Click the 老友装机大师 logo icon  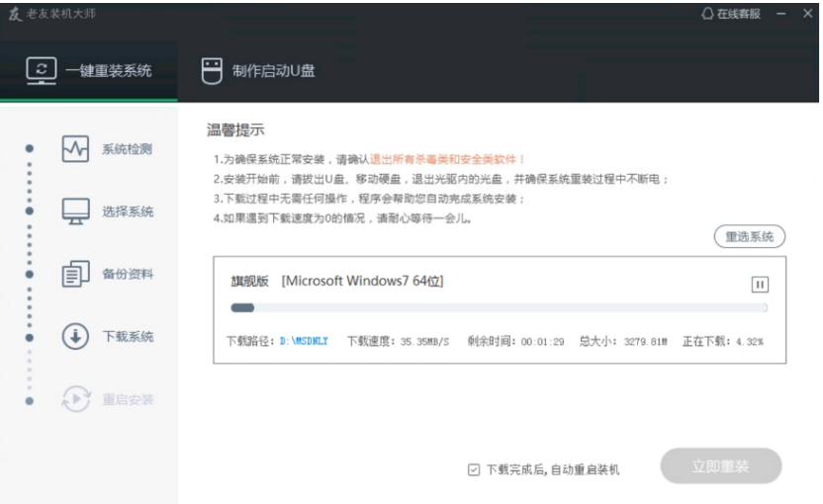tap(15, 14)
